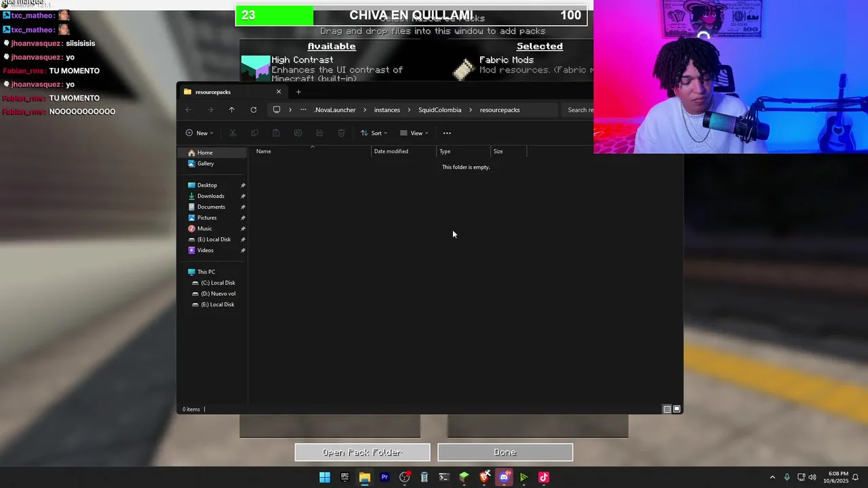Switch to large thumbnails view button

pyautogui.click(x=677, y=409)
